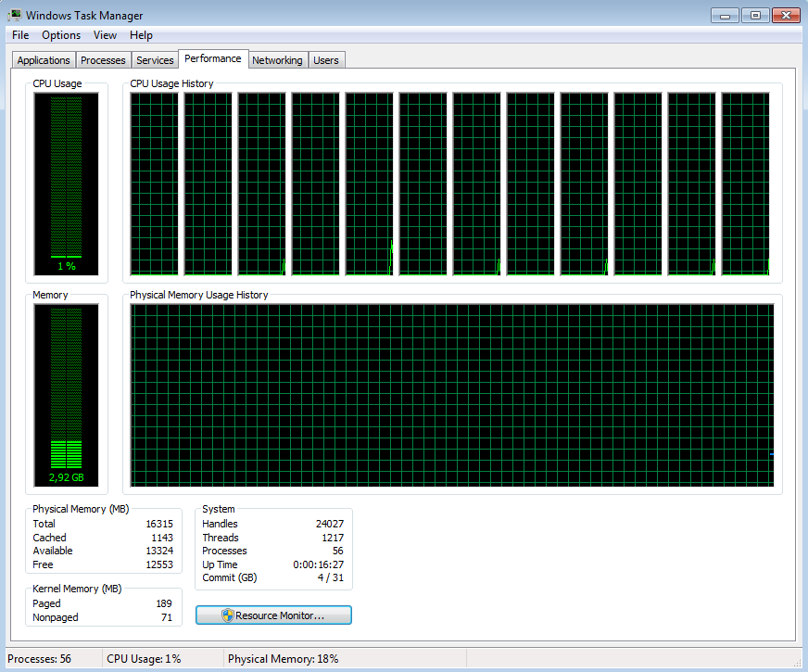Click status bar Processes: 56
Viewport: 808px width, 672px height.
coord(39,659)
